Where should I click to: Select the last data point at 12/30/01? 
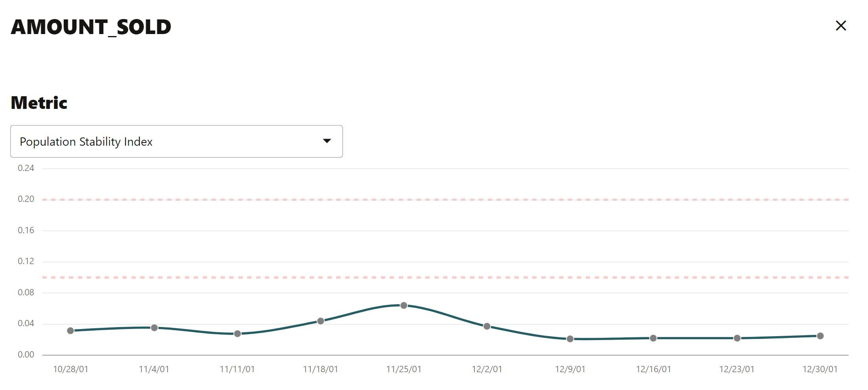(820, 336)
